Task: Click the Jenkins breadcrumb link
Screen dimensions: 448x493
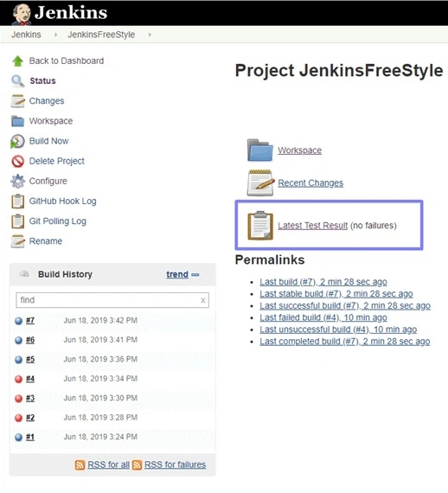Action: [x=26, y=35]
